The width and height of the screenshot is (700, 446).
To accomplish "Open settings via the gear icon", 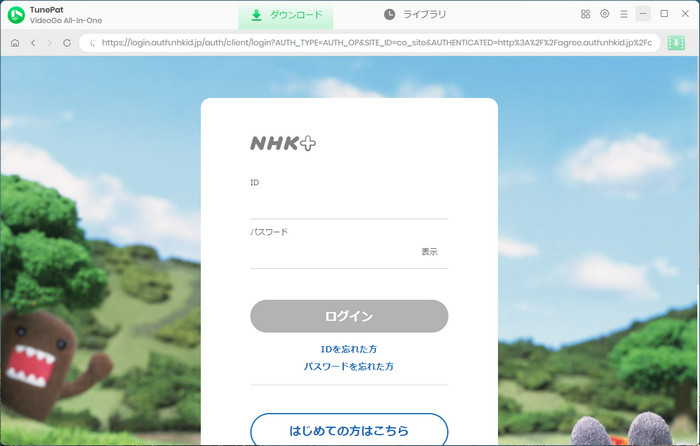I will point(604,14).
